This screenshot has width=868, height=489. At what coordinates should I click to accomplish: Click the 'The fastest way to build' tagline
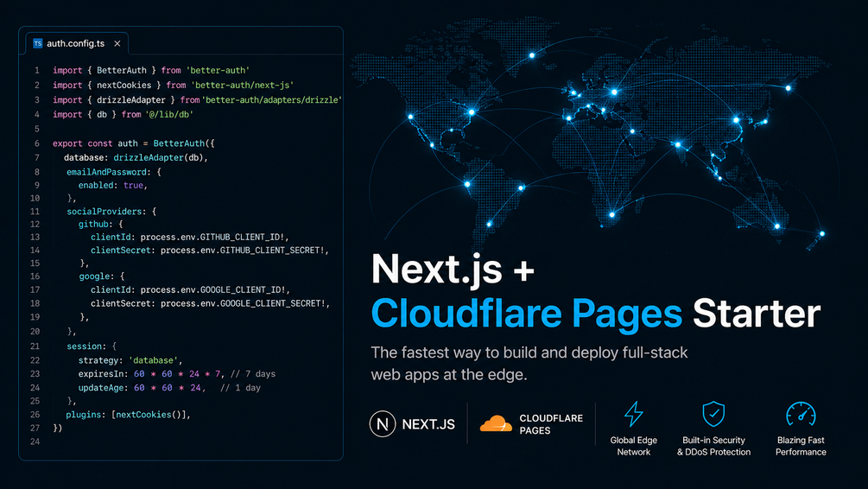point(529,363)
